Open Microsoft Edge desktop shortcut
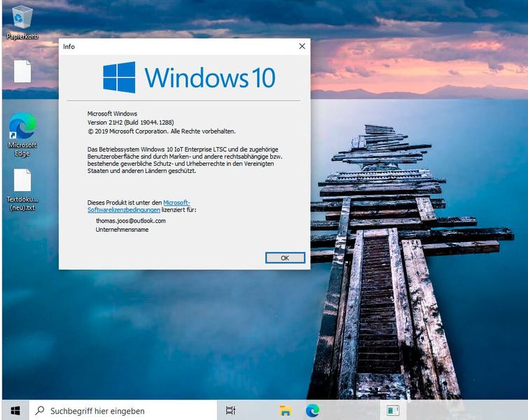Image resolution: width=528 pixels, height=420 pixels. pos(22,134)
